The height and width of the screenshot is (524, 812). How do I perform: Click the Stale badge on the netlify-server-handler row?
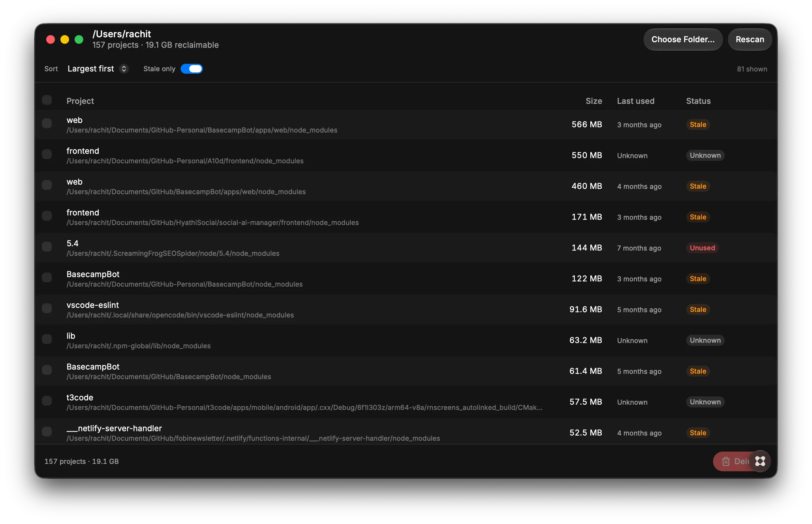[x=698, y=433]
